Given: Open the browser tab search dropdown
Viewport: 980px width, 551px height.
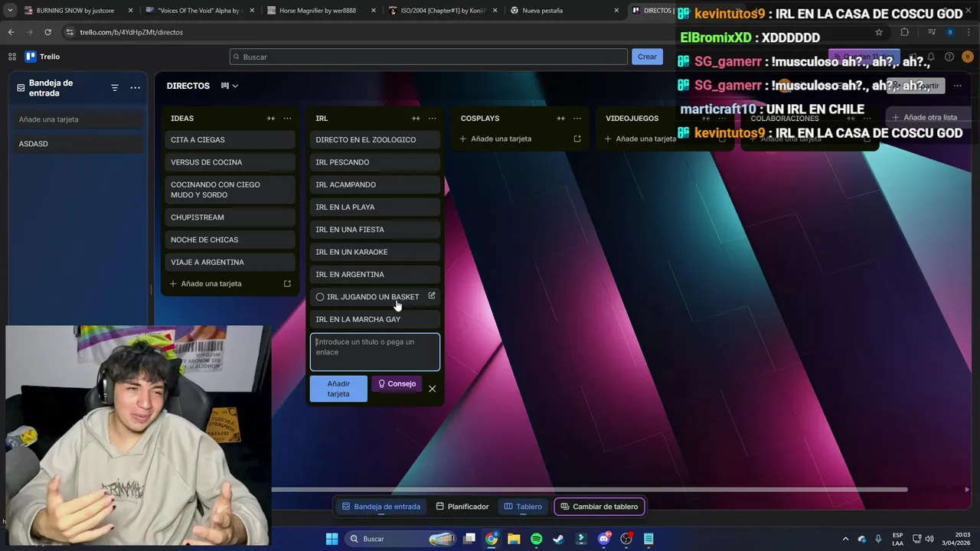Looking at the screenshot, I should pyautogui.click(x=10, y=11).
